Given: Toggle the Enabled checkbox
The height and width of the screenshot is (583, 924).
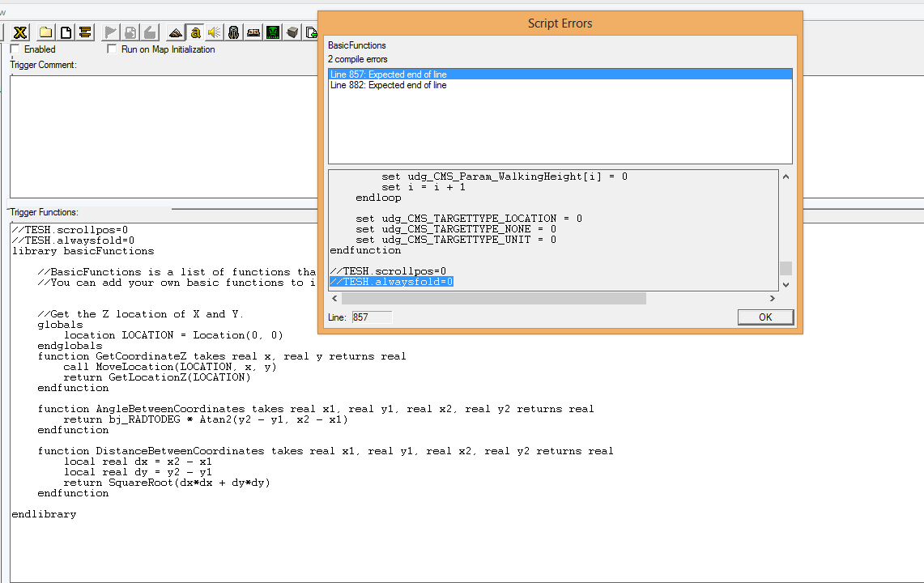Looking at the screenshot, I should (15, 49).
